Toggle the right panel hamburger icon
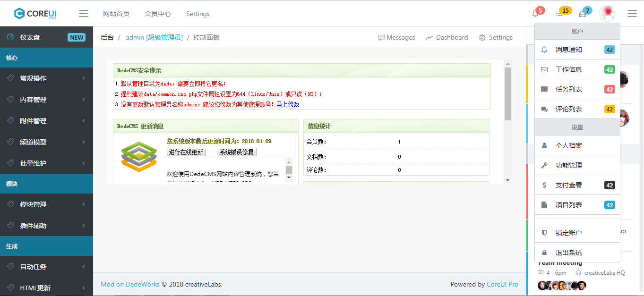Screen dimensions: 644x296 pos(632,13)
